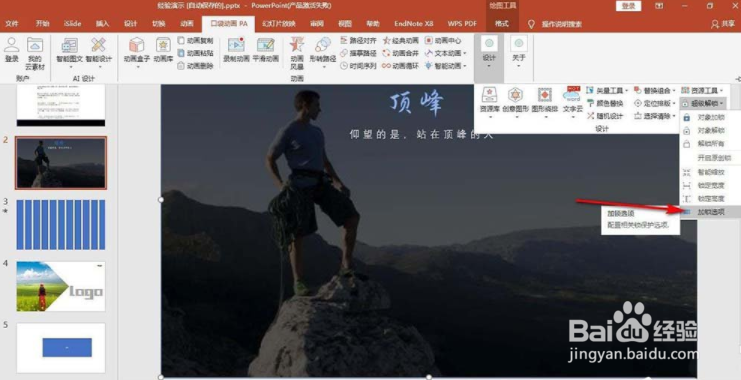The image size is (741, 380).
Task: Select slide 3 thumbnail with blue stripes
Action: click(x=61, y=225)
